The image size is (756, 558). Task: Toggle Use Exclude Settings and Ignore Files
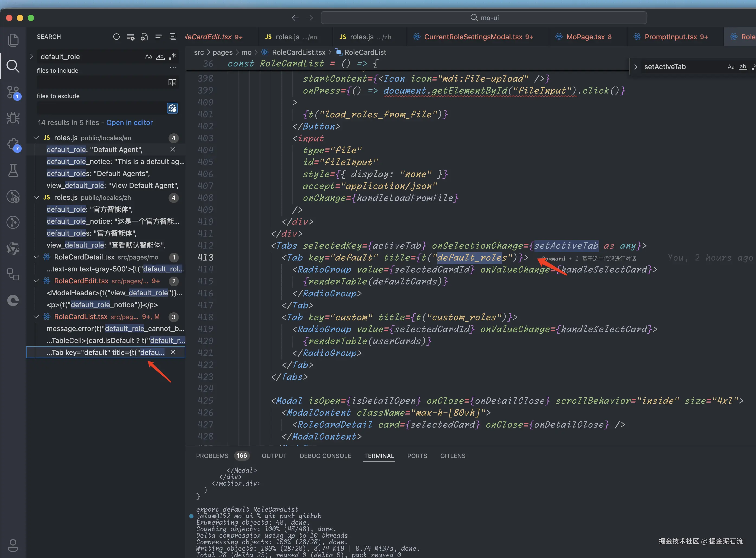point(172,108)
